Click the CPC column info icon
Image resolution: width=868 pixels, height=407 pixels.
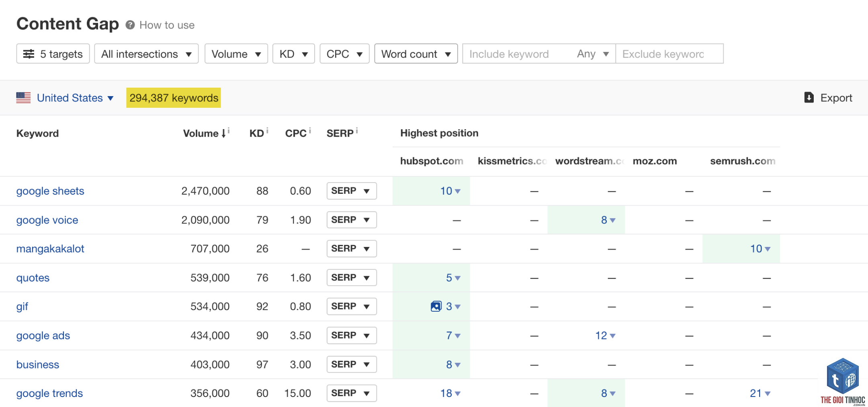point(310,130)
